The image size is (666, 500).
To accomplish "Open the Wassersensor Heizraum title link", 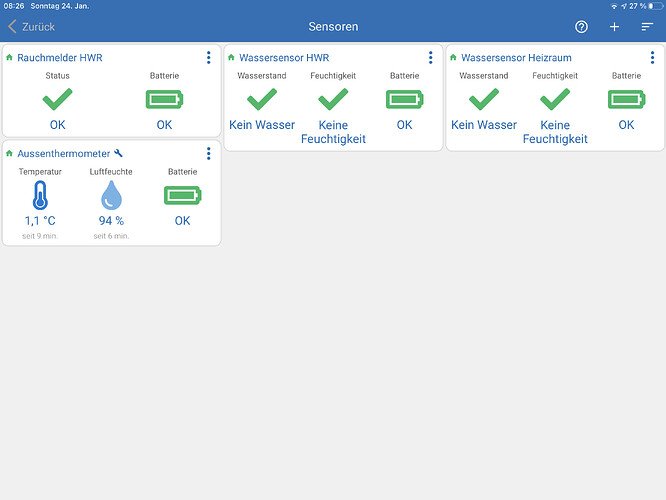I will click(x=516, y=58).
